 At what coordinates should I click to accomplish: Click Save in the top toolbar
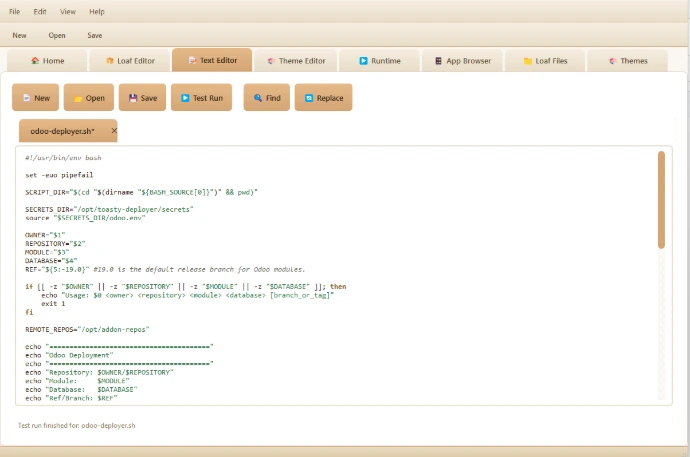[x=95, y=35]
